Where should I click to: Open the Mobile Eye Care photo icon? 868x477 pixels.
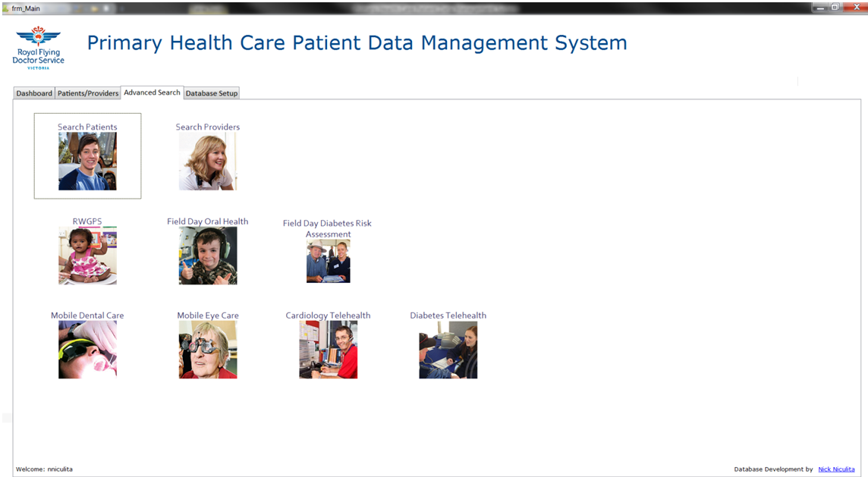pos(207,350)
